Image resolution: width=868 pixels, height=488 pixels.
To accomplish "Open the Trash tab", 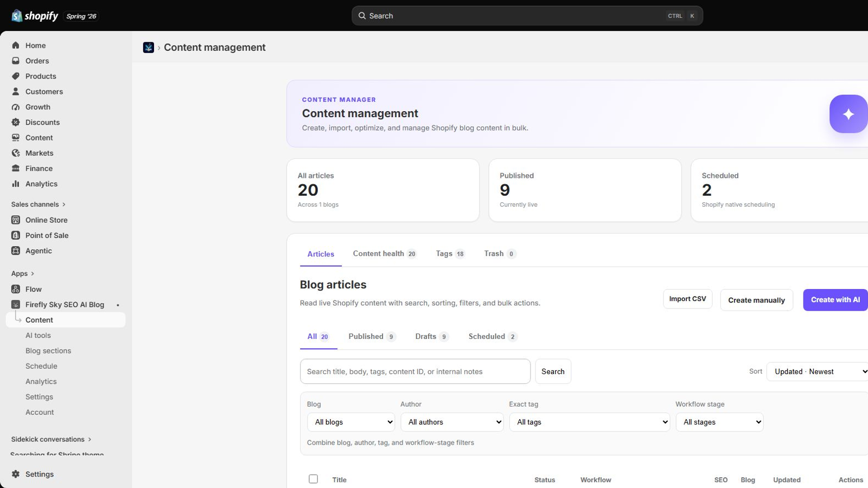I will (500, 254).
